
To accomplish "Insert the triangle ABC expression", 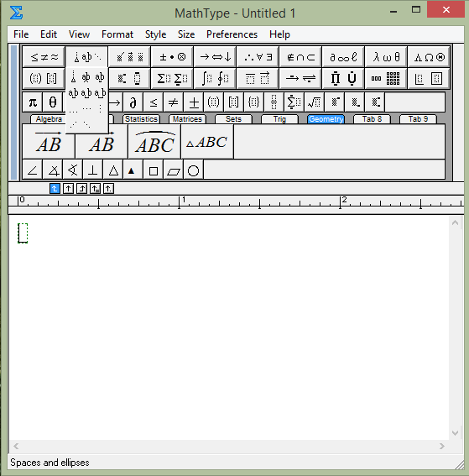I will 207,142.
